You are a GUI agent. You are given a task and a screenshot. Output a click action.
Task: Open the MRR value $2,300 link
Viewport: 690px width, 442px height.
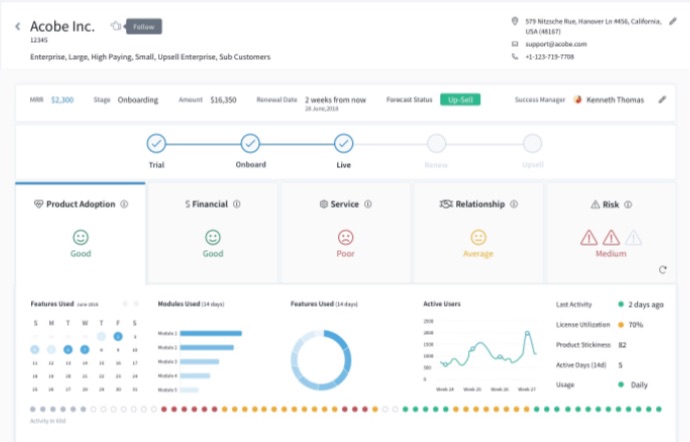coord(62,100)
